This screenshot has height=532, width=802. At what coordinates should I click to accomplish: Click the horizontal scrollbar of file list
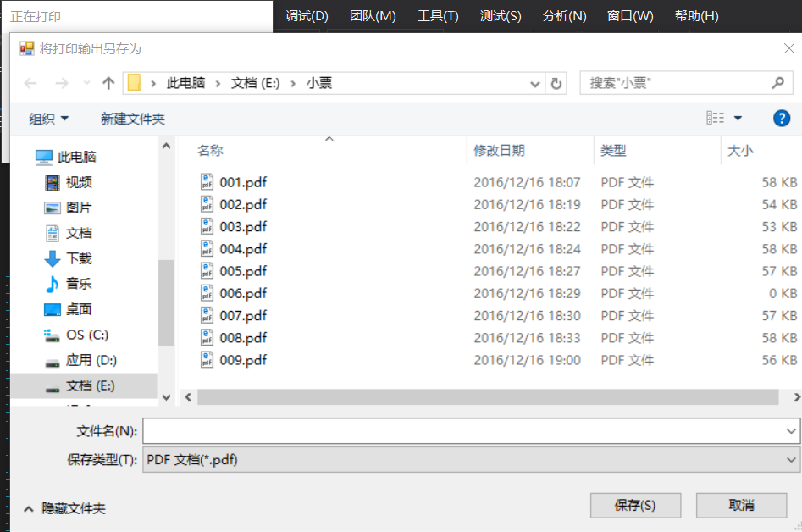tap(488, 397)
